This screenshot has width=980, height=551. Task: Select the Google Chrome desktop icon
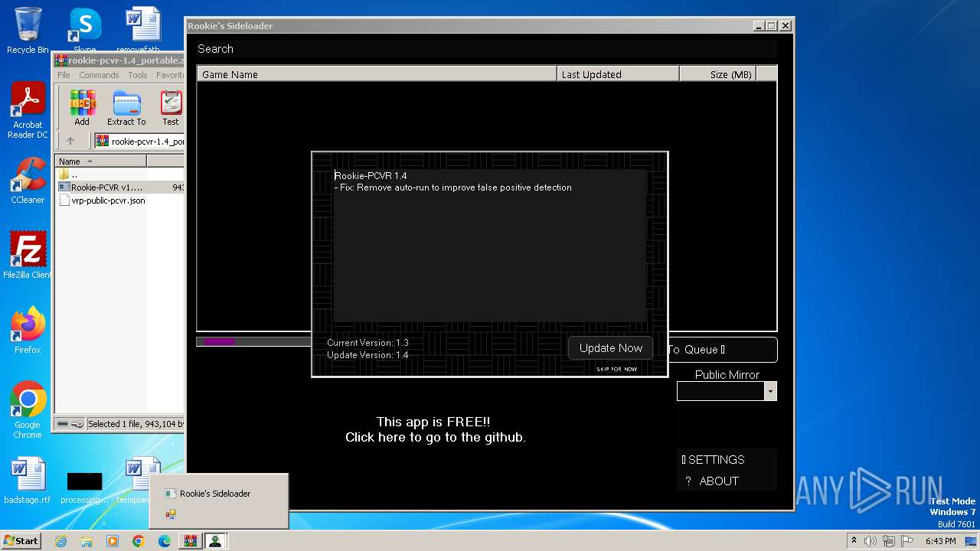(28, 411)
